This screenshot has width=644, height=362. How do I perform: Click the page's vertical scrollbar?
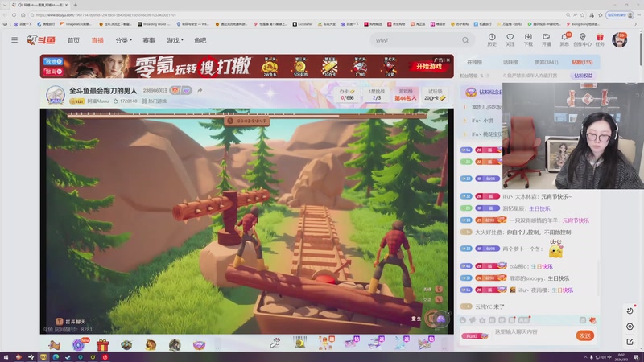click(x=641, y=47)
